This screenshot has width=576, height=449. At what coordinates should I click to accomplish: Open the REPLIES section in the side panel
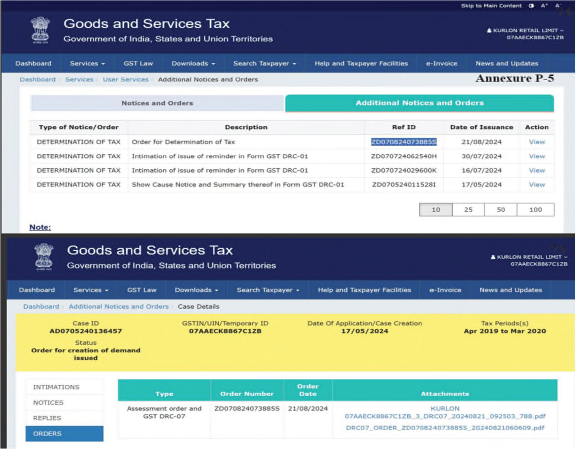(x=64, y=418)
